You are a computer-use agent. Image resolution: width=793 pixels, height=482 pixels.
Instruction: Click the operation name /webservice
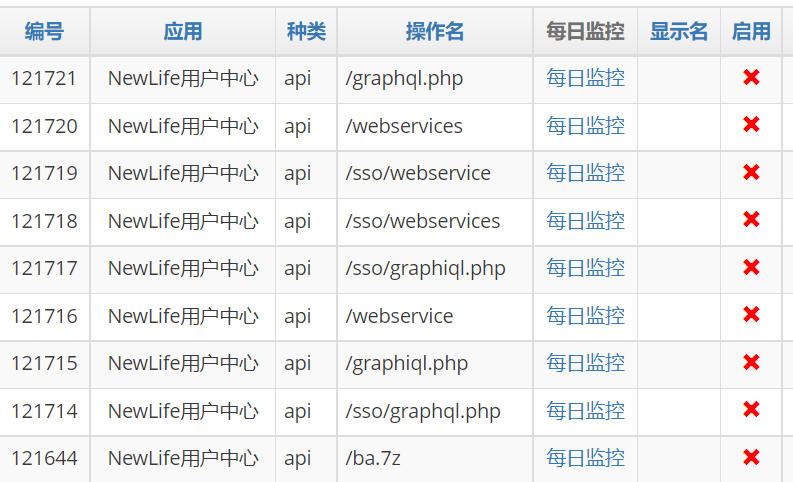(x=399, y=316)
